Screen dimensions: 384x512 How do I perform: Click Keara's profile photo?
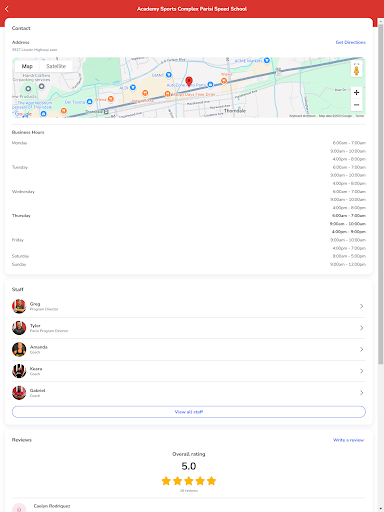(19, 371)
